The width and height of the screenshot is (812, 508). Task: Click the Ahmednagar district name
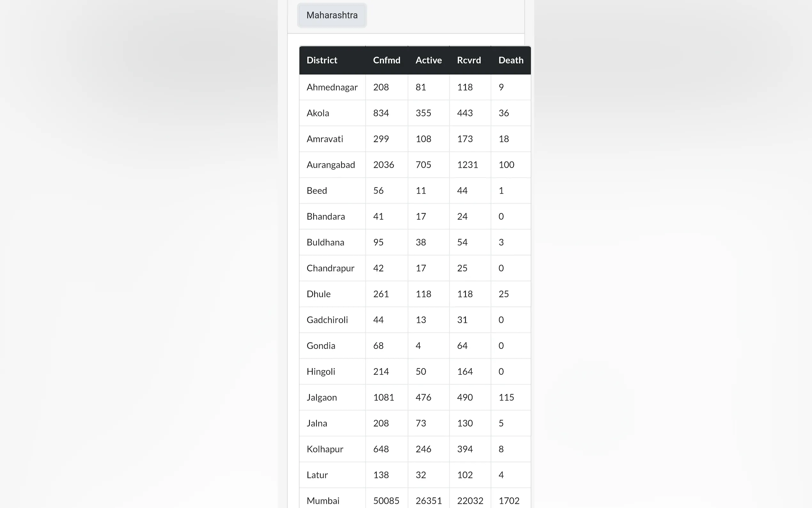tap(332, 87)
